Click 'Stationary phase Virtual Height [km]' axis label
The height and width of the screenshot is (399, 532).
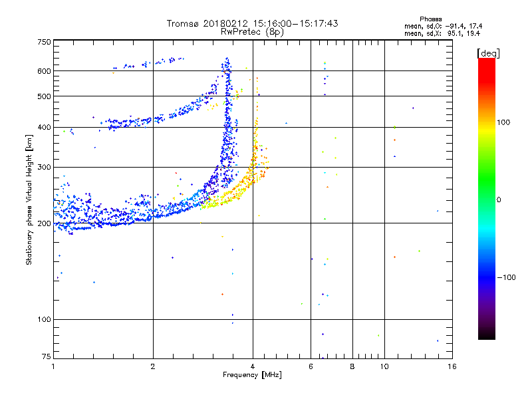pyautogui.click(x=29, y=199)
